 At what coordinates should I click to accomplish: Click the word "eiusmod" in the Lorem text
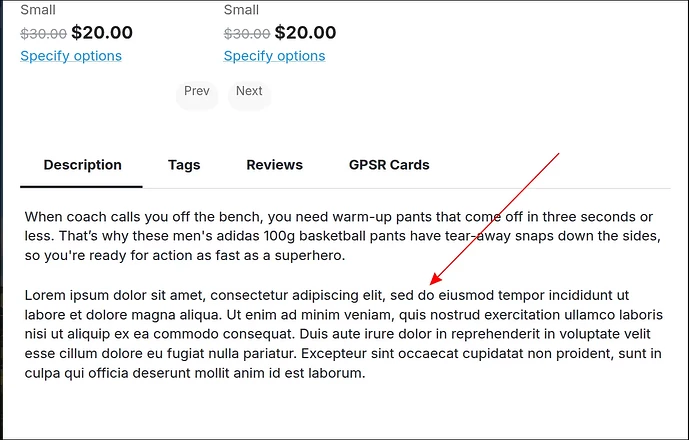tap(465, 295)
